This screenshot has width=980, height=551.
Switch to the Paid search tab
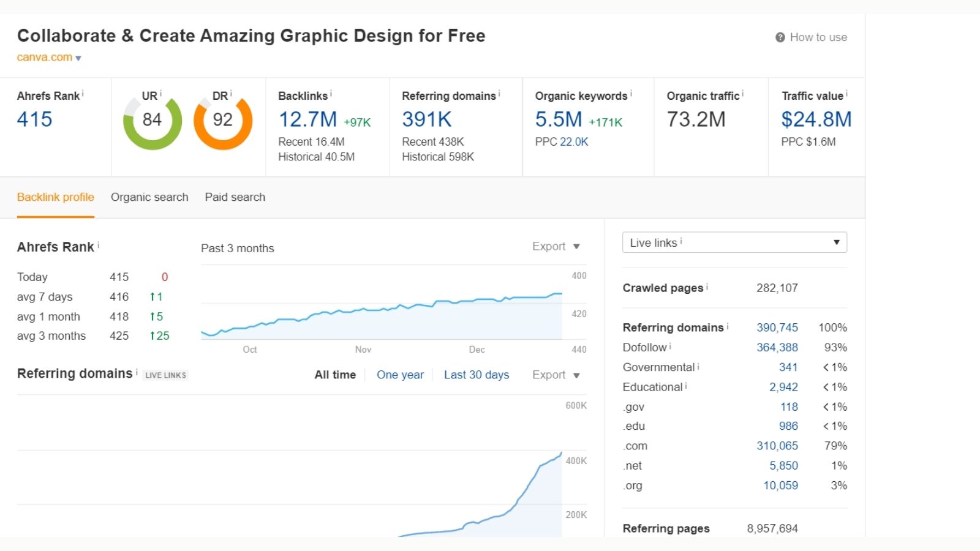pos(235,197)
